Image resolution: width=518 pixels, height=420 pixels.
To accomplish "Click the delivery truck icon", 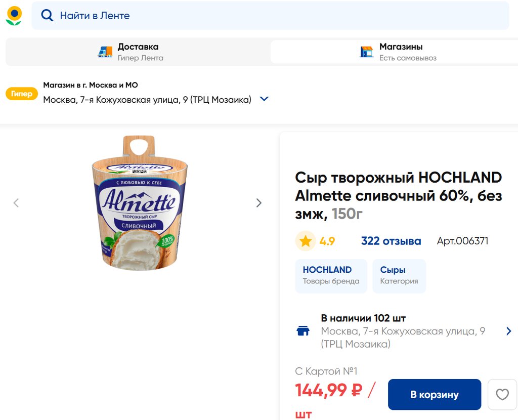I will (105, 52).
